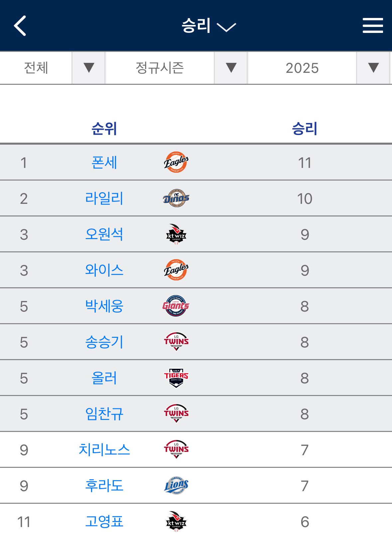This screenshot has width=392, height=536.
Task: Open player 임찬규's profile link
Action: click(104, 414)
